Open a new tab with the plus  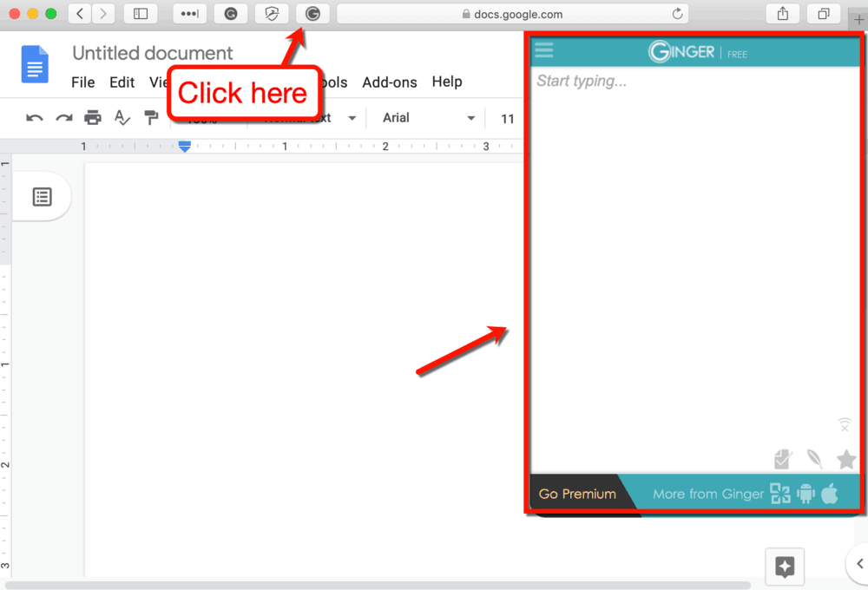click(x=858, y=20)
